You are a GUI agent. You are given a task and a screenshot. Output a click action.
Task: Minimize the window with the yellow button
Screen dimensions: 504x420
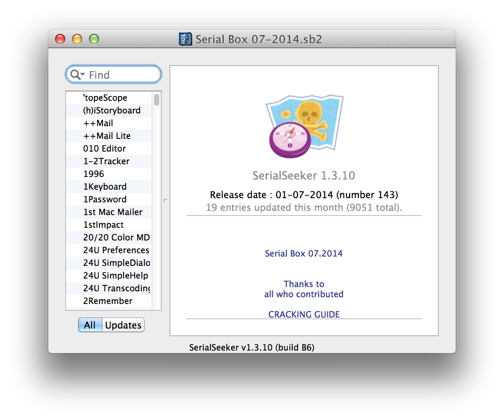pyautogui.click(x=77, y=39)
